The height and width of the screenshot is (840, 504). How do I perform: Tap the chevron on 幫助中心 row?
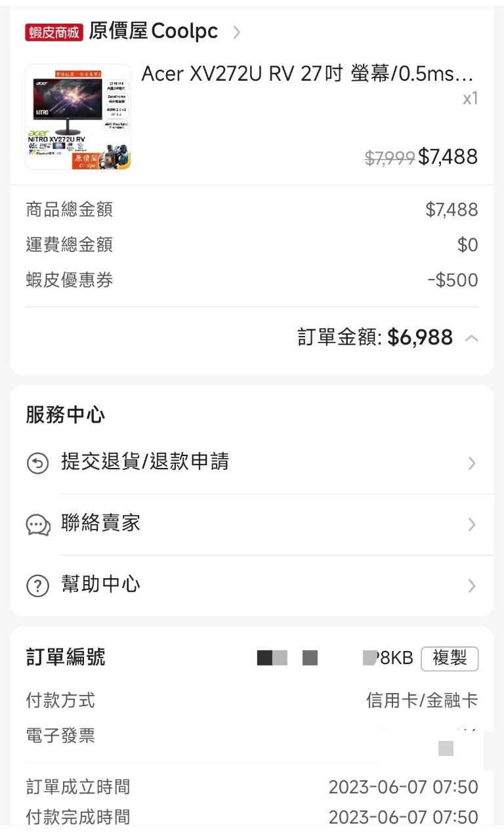[471, 585]
